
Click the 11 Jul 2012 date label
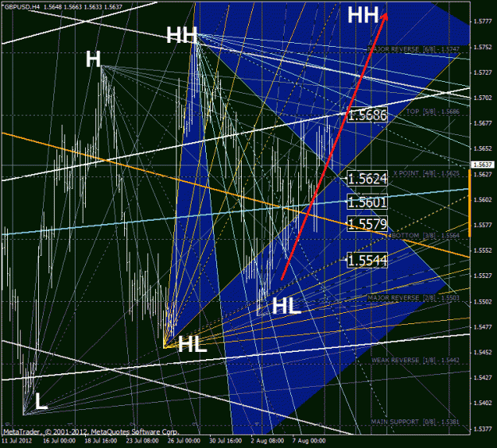[17, 441]
